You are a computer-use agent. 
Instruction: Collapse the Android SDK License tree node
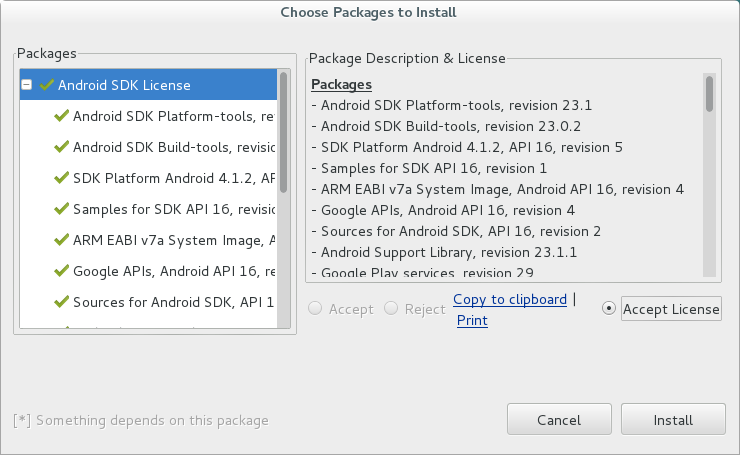click(x=27, y=85)
